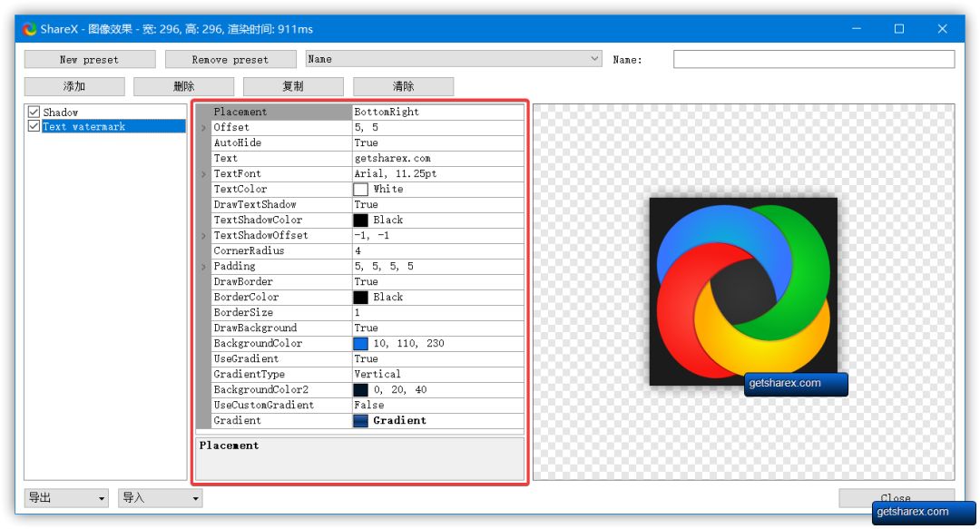The image size is (980, 529).
Task: Click the black TextShadowColor swatch
Action: point(360,220)
